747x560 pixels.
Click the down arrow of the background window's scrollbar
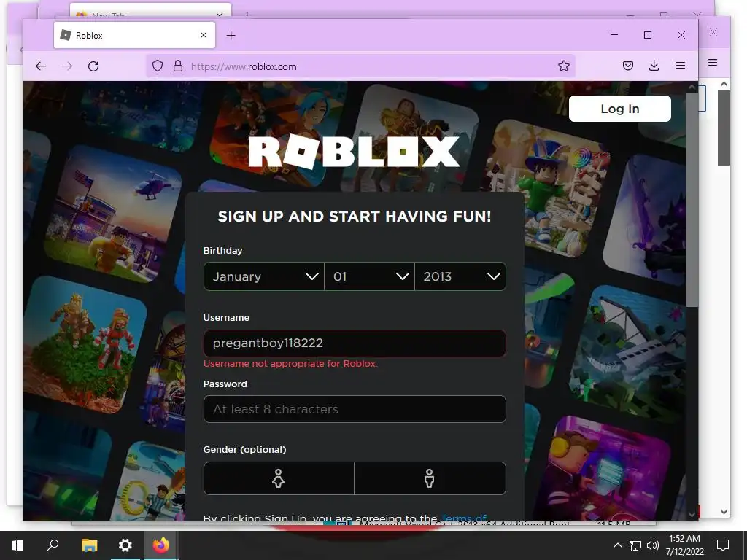coord(724,512)
